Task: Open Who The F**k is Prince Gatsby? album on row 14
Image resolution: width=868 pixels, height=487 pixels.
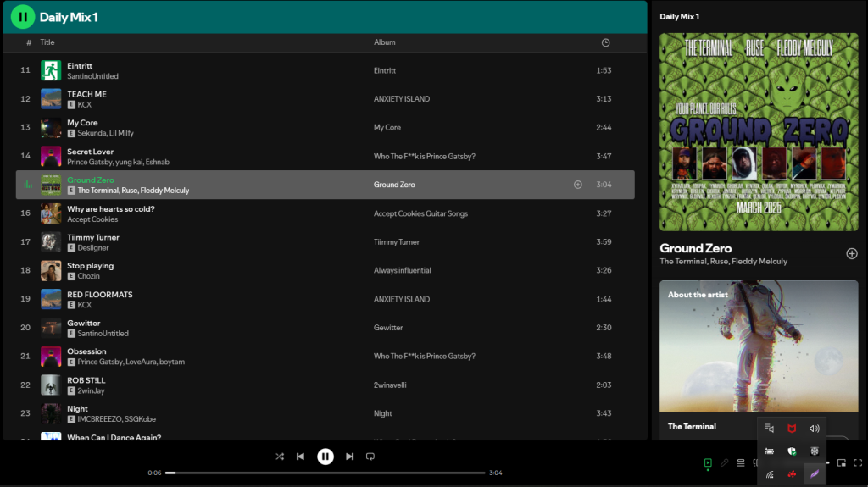Action: tap(424, 156)
